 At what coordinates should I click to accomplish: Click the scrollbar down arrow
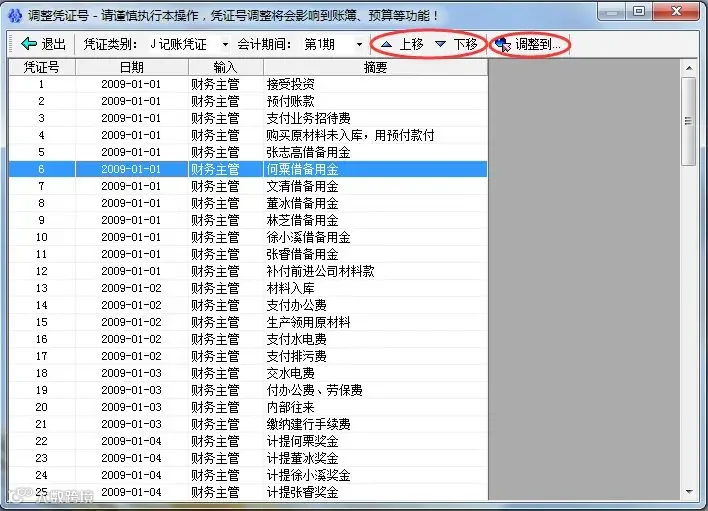click(x=689, y=491)
